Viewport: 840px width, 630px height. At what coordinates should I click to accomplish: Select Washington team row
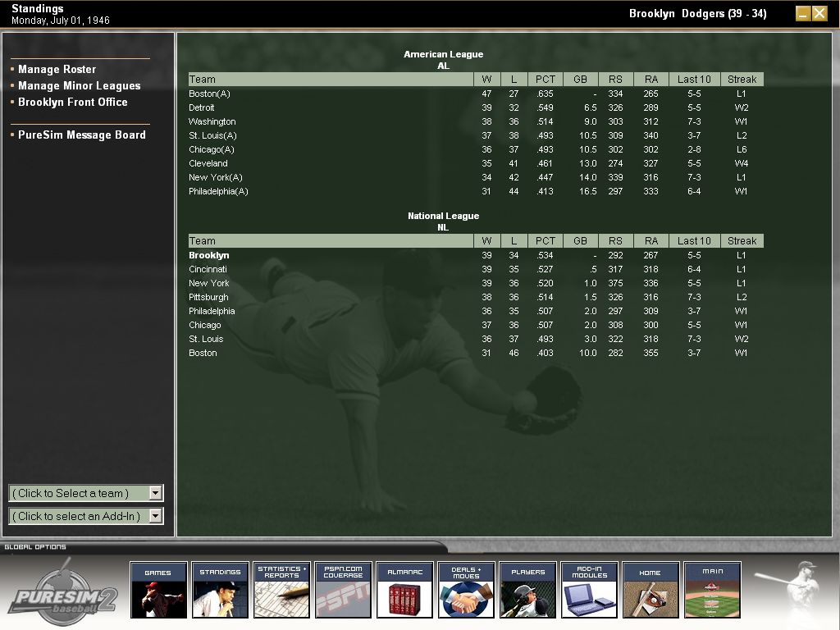[476, 121]
